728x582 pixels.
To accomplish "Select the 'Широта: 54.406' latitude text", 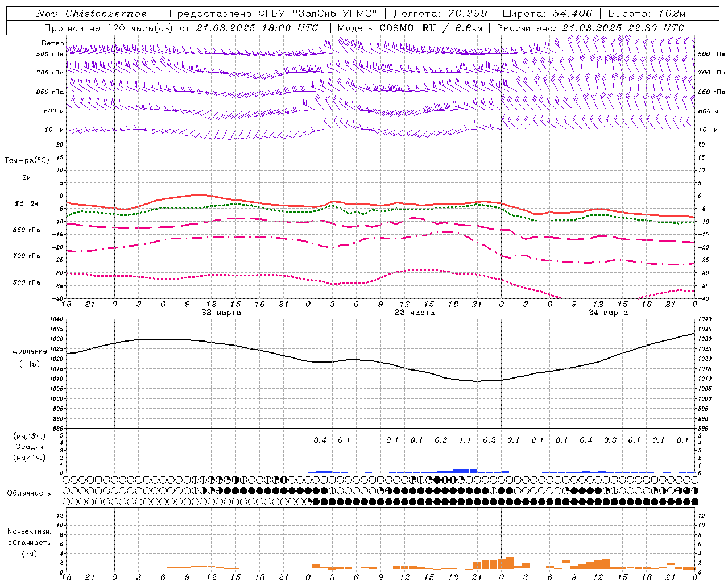I will (547, 14).
